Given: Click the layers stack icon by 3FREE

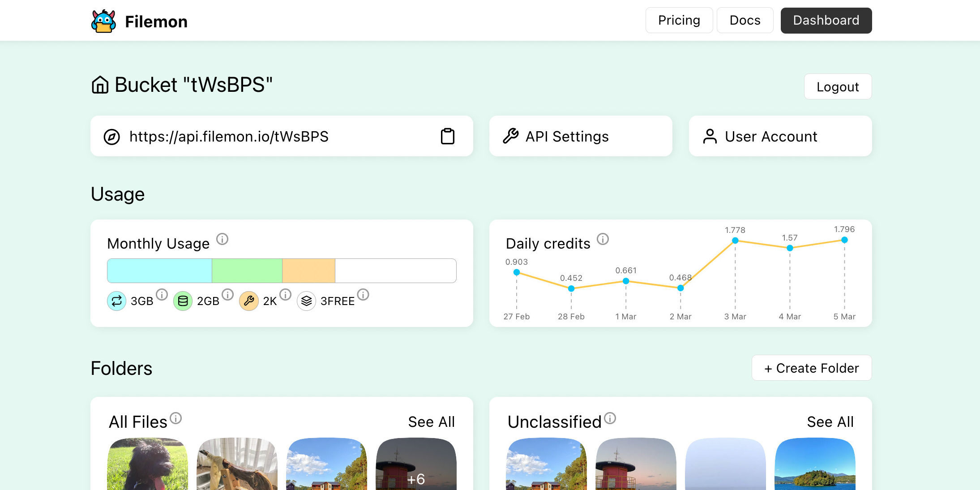Looking at the screenshot, I should pos(306,301).
